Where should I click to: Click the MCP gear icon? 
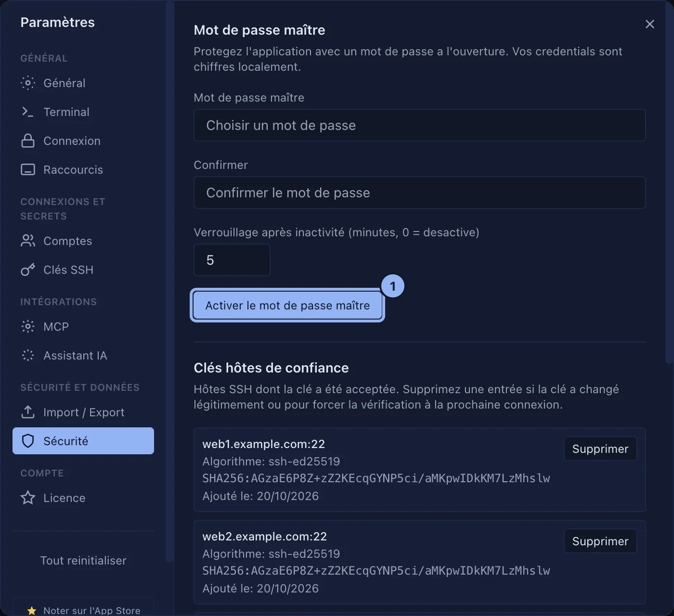[x=28, y=327]
